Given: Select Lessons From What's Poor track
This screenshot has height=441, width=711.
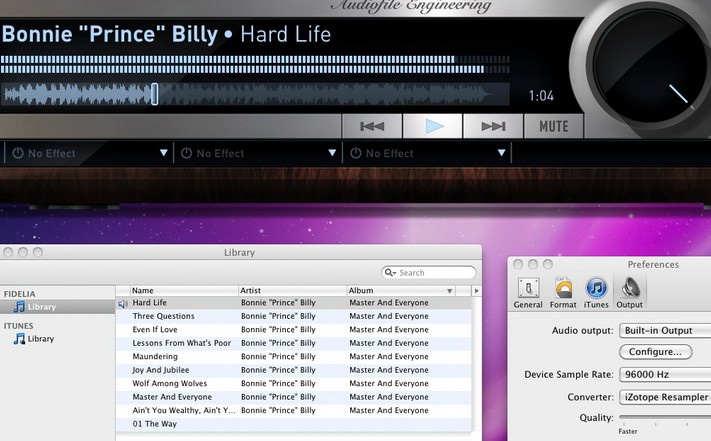Looking at the screenshot, I should [x=294, y=343].
